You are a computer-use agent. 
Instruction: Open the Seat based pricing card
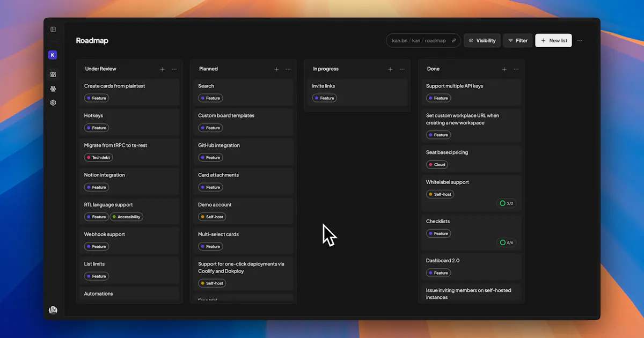coord(471,159)
